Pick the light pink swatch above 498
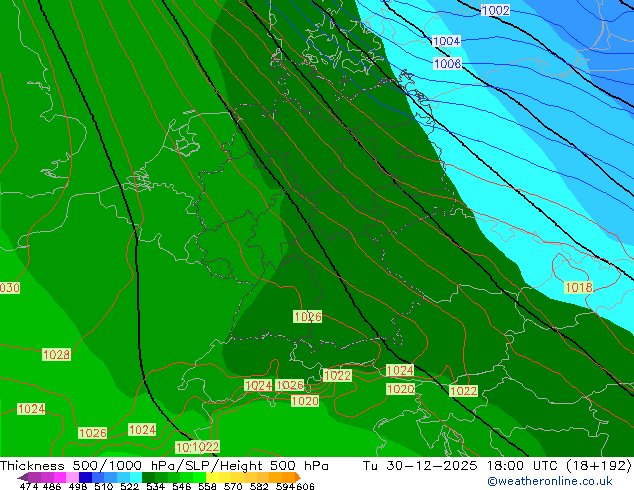 pos(72,477)
